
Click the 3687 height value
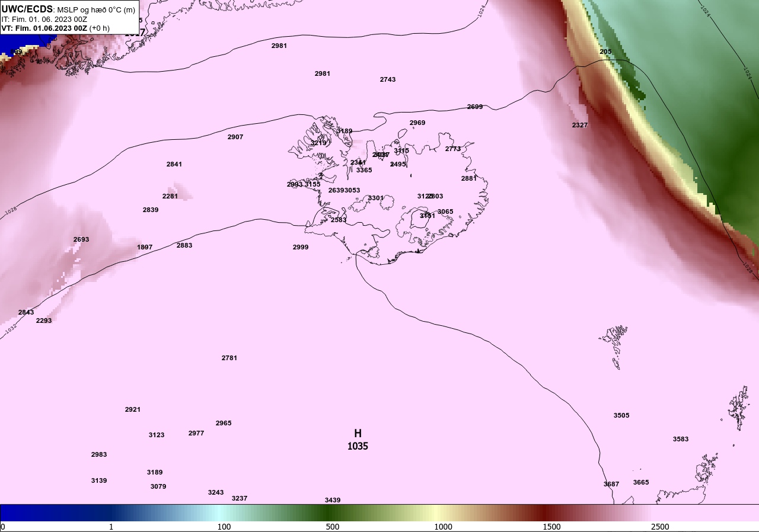click(611, 484)
